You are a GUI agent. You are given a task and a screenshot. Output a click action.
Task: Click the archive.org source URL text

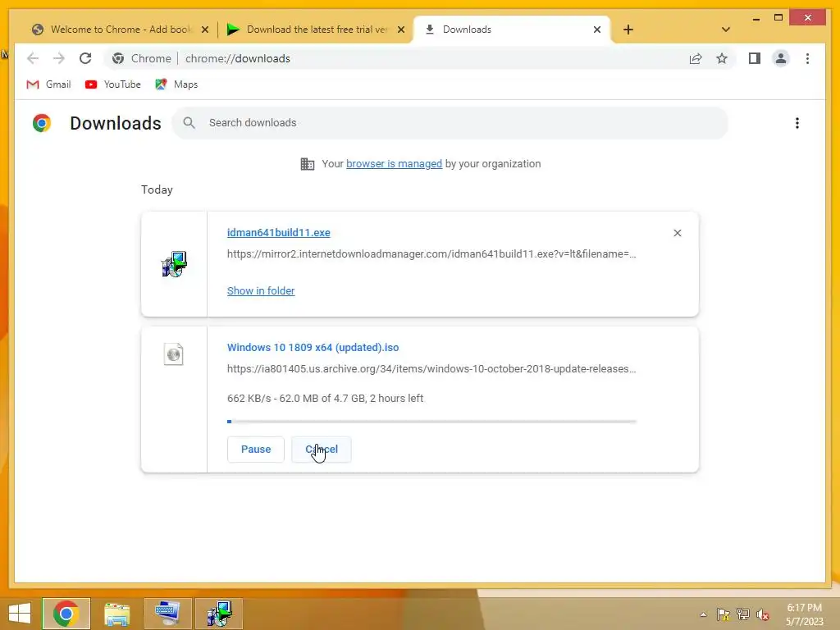[x=431, y=368]
